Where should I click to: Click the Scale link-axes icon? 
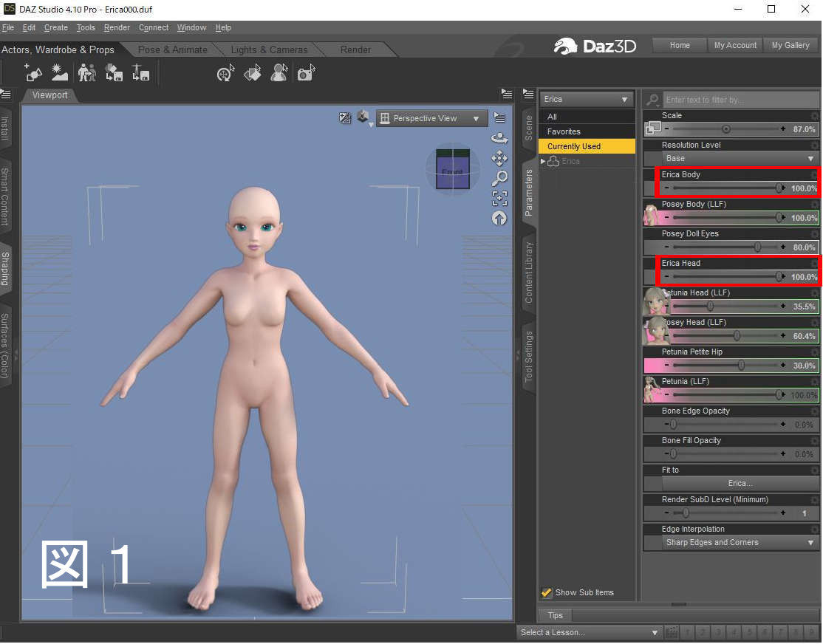654,128
